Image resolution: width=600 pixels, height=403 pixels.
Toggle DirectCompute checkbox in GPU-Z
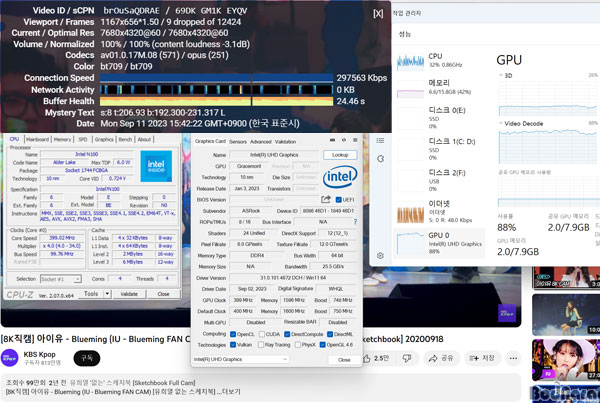[287, 334]
